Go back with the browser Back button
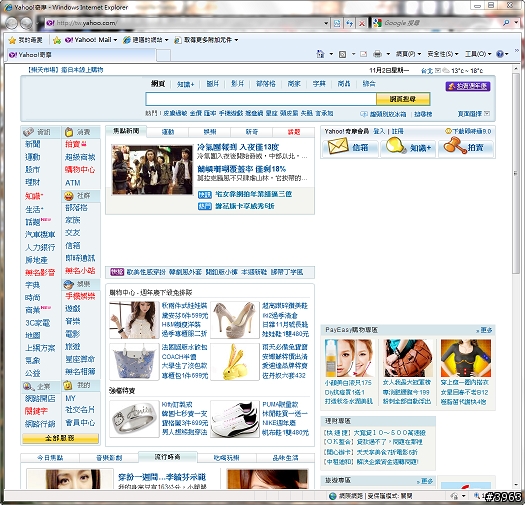Viewport: 525px width, 505px height. (x=12, y=23)
